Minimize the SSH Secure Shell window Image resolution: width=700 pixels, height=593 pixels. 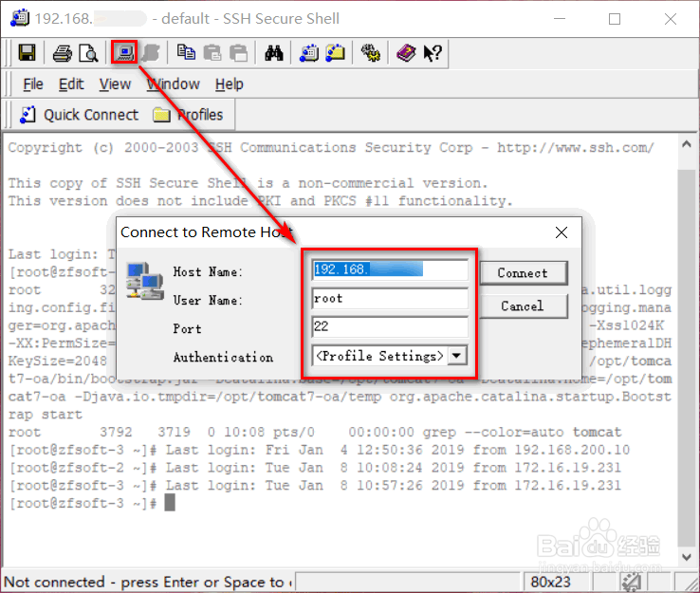point(560,19)
